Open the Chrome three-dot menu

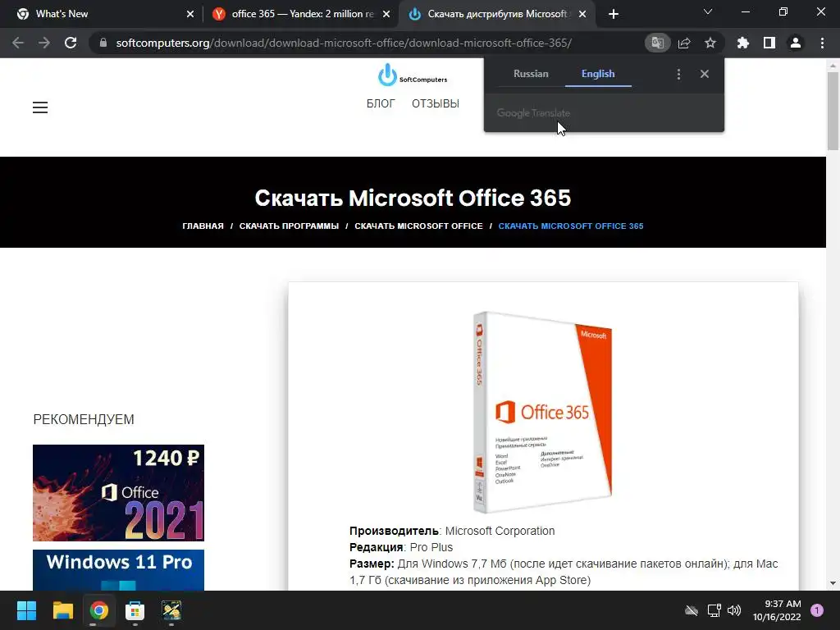tap(822, 43)
